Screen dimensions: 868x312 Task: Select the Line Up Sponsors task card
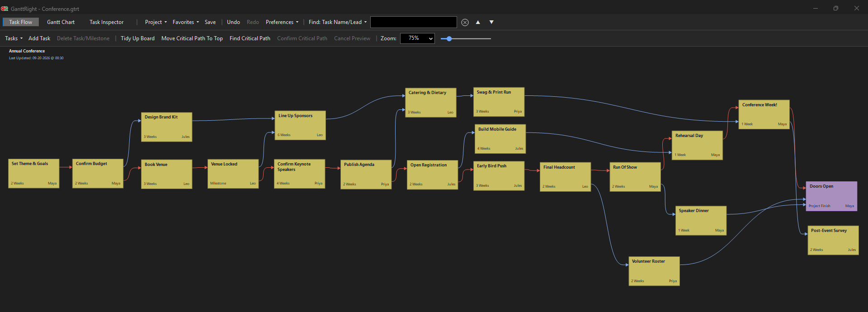(x=300, y=125)
